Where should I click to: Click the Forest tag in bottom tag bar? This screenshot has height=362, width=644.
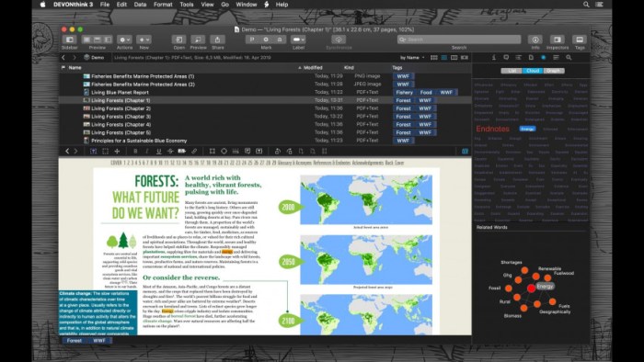(74, 340)
